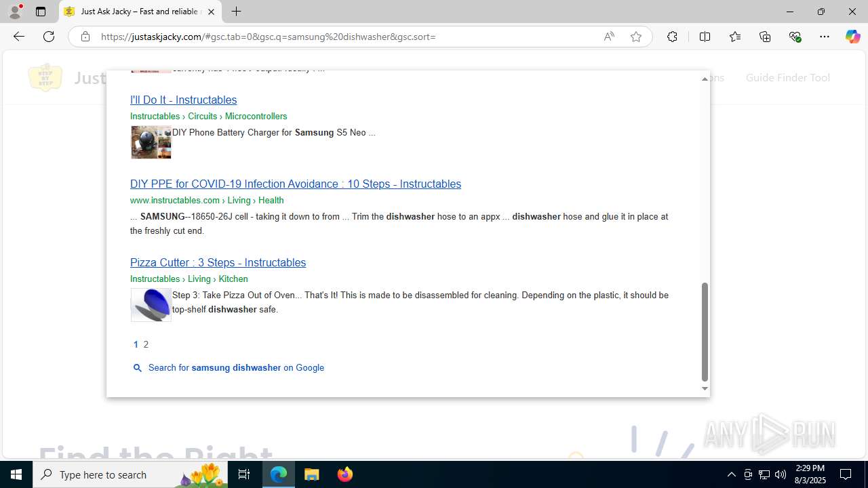This screenshot has height=488, width=868.
Task: Open a new tab with the plus icon
Action: coord(236,12)
